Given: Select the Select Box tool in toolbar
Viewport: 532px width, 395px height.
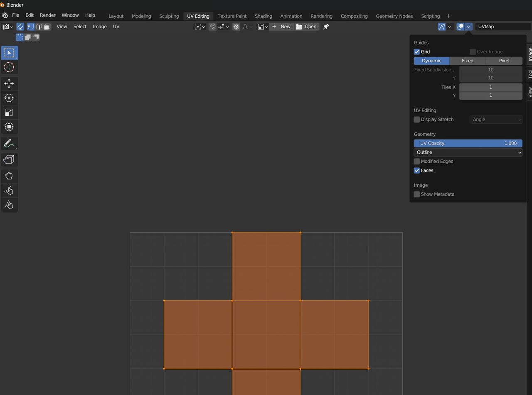Looking at the screenshot, I should point(9,53).
